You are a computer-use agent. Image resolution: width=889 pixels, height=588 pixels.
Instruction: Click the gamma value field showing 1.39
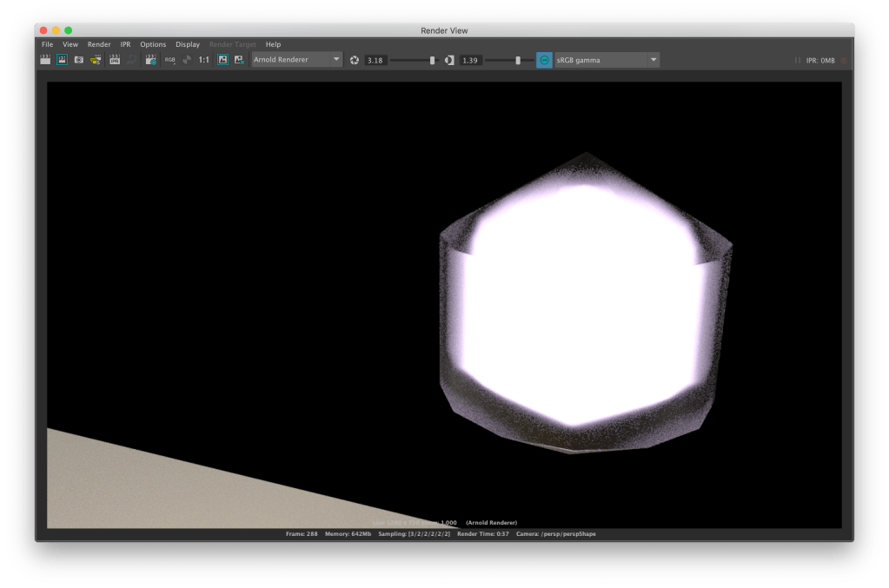(471, 60)
